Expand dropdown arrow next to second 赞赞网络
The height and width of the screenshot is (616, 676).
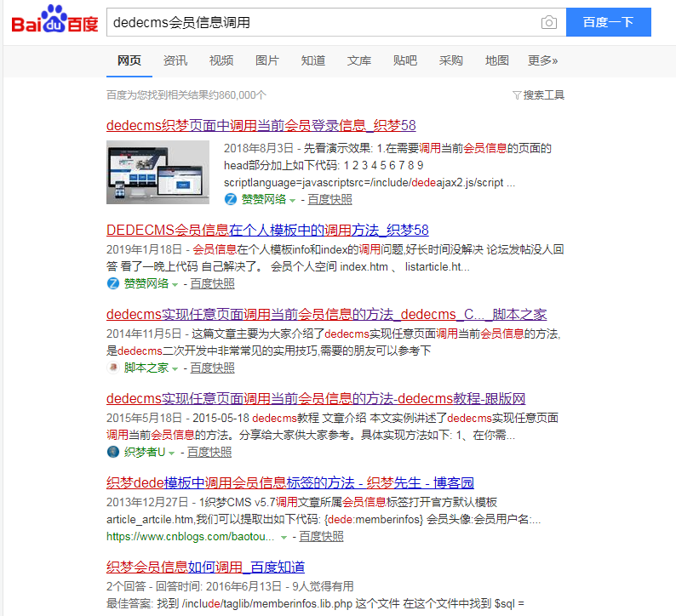[175, 285]
